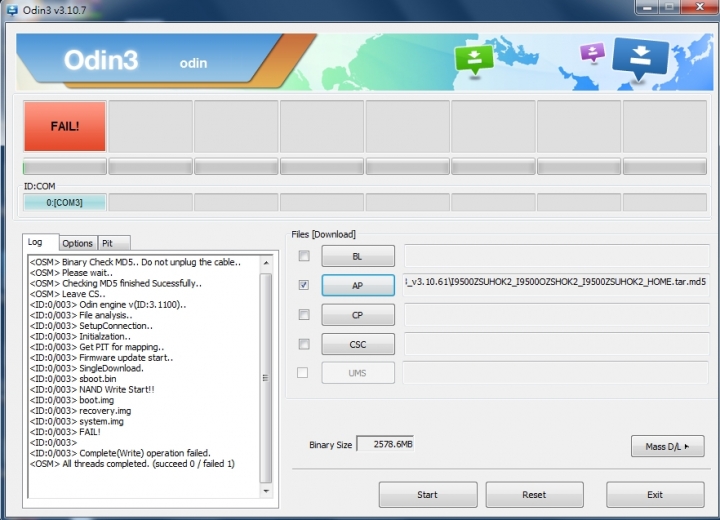Viewport: 720px width, 520px height.
Task: Click the empty CP file path field
Action: point(556,315)
